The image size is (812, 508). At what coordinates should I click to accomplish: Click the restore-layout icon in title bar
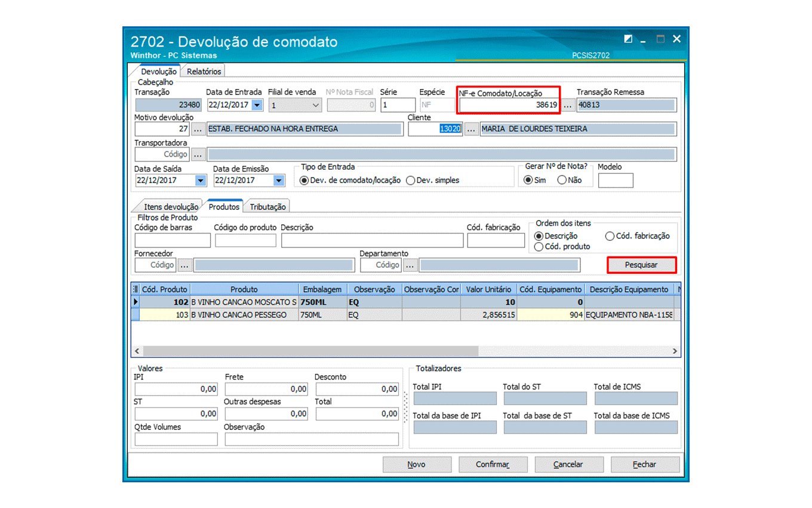[x=628, y=39]
